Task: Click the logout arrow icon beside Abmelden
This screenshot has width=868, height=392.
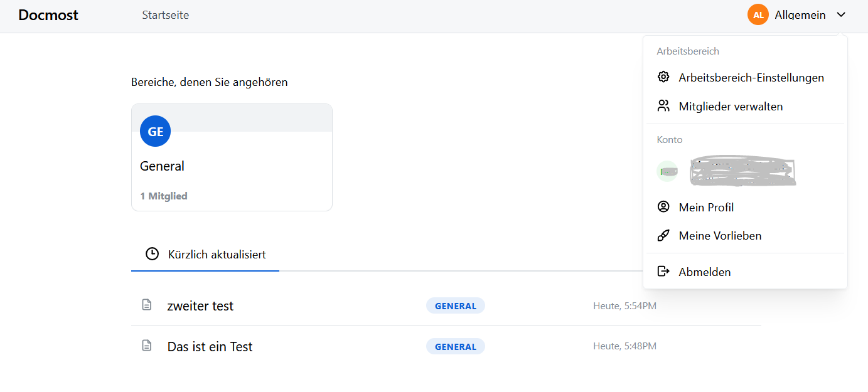Action: (663, 272)
